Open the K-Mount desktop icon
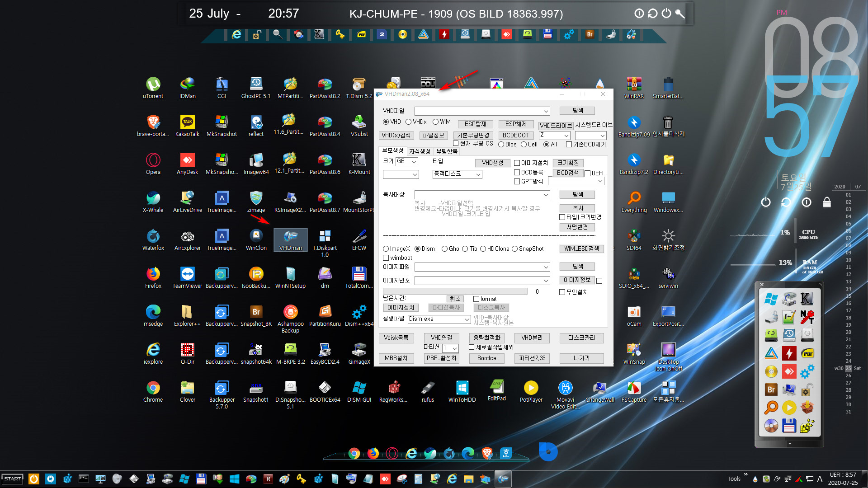The height and width of the screenshot is (488, 868). coord(359,164)
